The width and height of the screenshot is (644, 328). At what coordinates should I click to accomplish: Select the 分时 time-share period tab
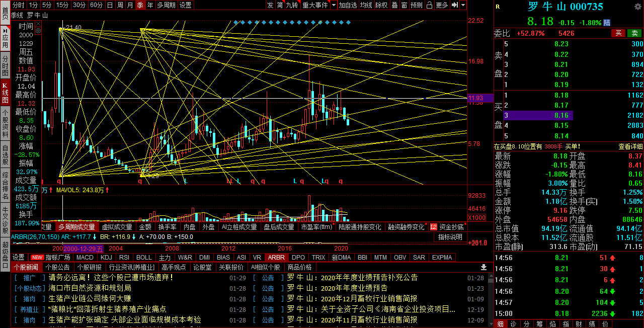pos(19,5)
